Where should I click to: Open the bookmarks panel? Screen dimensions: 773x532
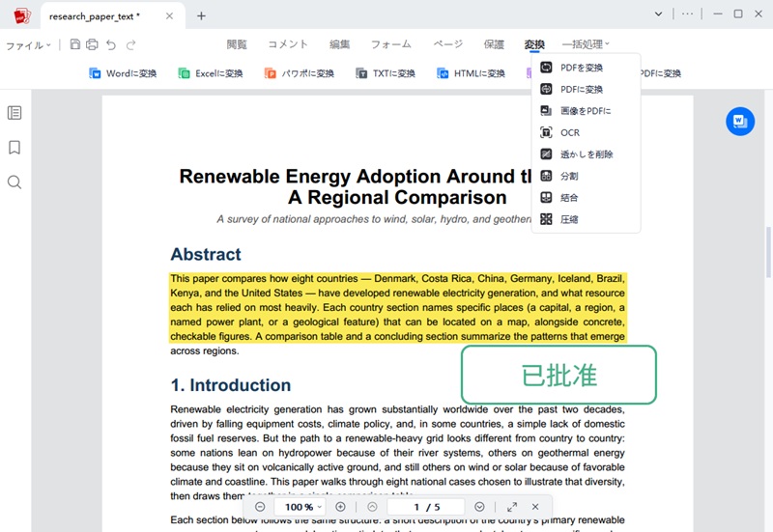14,148
